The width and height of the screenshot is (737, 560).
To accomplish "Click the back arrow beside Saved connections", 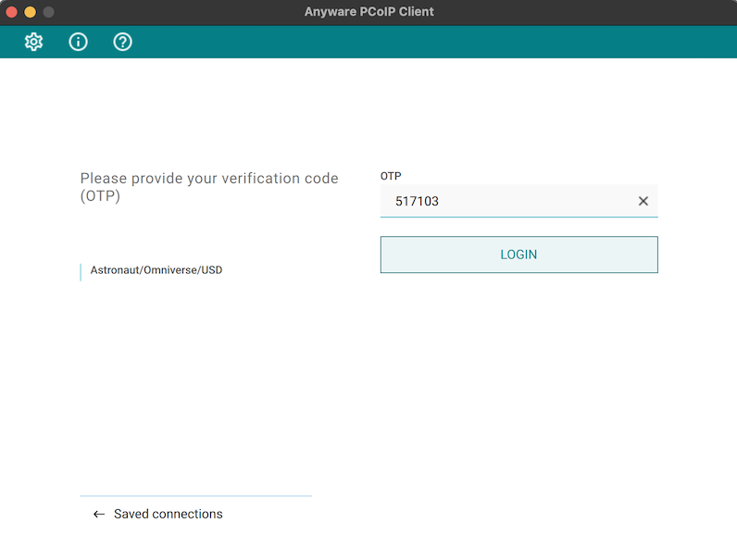I will click(x=99, y=514).
